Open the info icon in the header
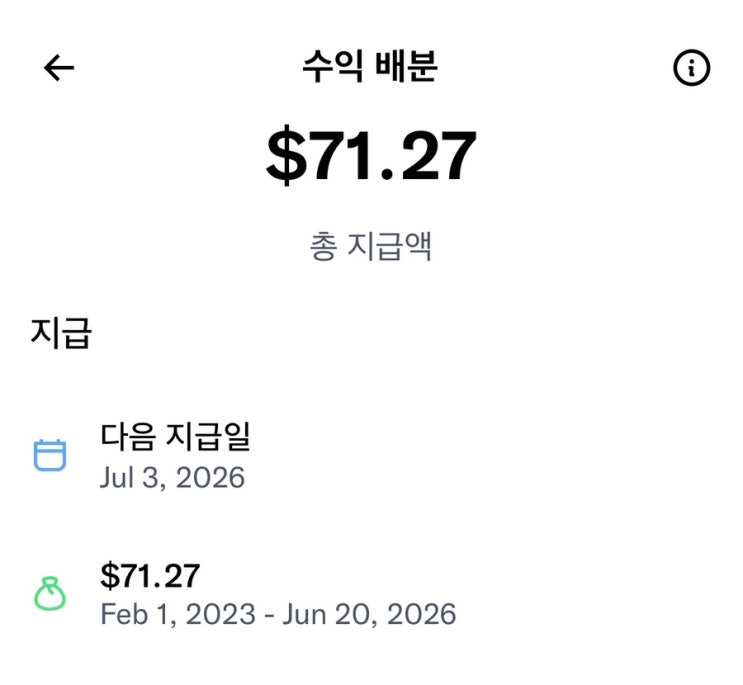743x685 pixels. pyautogui.click(x=691, y=68)
